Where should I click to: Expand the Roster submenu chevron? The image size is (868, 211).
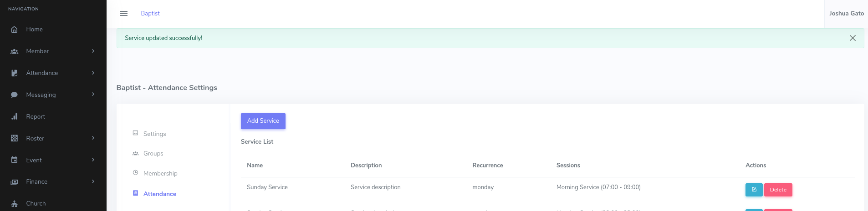(93, 138)
